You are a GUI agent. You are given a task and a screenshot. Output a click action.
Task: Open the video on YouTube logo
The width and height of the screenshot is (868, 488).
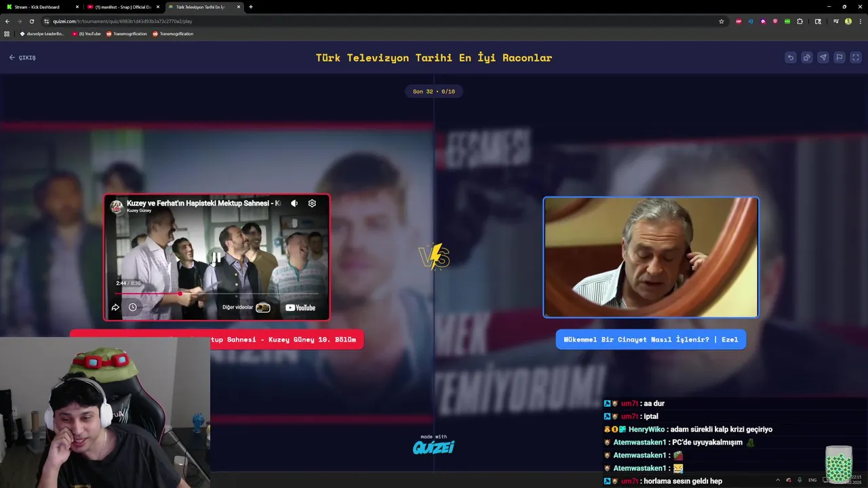pos(300,308)
